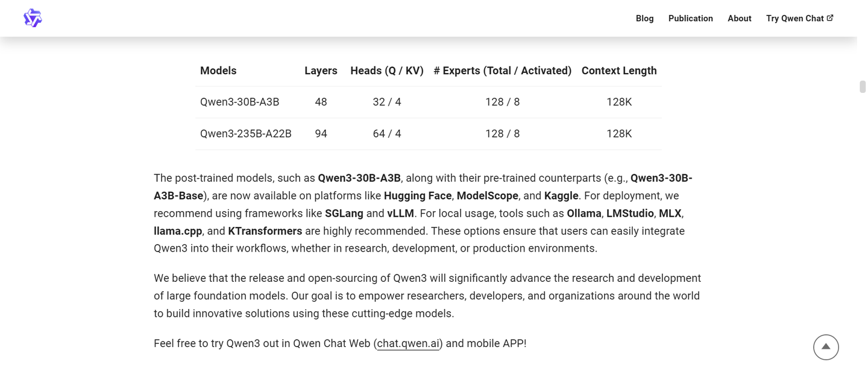The height and width of the screenshot is (391, 868).
Task: Open the Blog page
Action: [x=644, y=18]
